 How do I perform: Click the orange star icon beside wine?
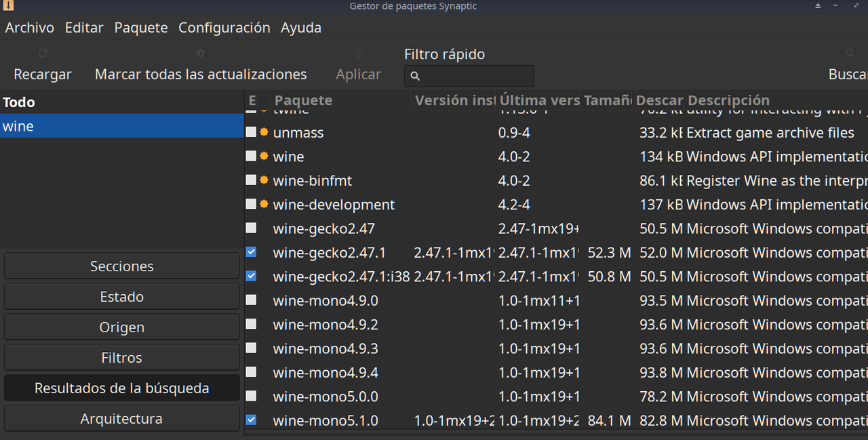(264, 156)
